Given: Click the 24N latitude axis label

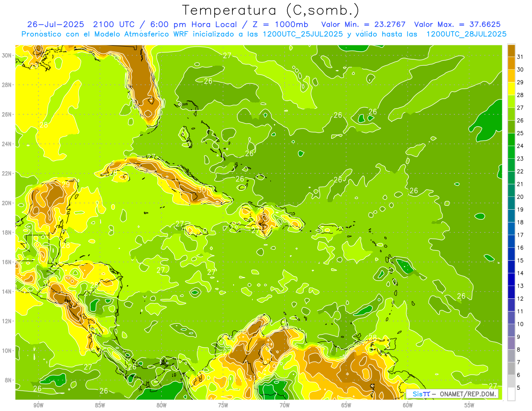Looking at the screenshot, I should coord(8,144).
